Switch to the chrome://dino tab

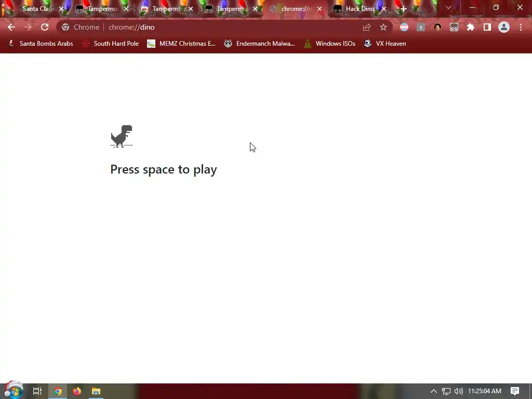click(295, 9)
